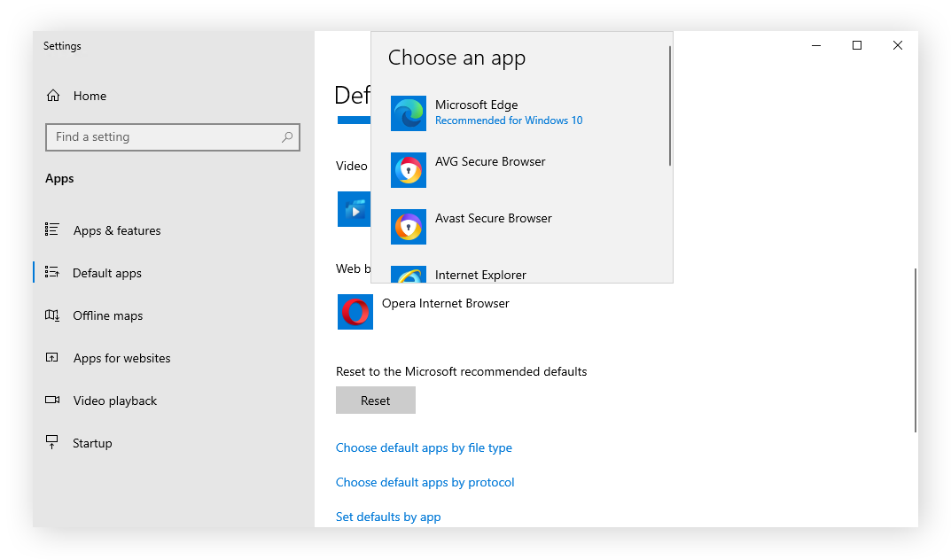Image resolution: width=951 pixels, height=560 pixels.
Task: Select the Offline maps sidebar icon
Action: click(54, 315)
